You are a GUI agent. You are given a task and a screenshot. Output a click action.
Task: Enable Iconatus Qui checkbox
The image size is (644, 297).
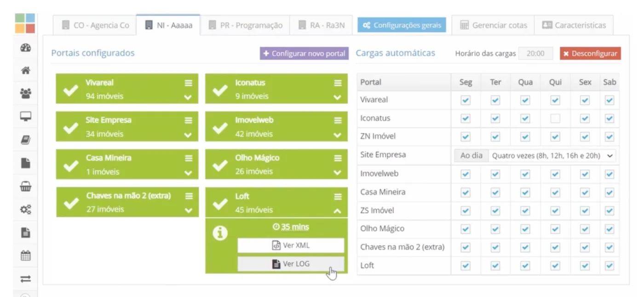pyautogui.click(x=555, y=119)
